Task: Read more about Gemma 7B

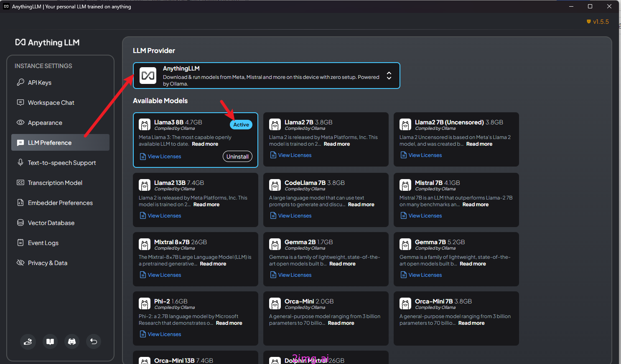Action: pos(473,264)
